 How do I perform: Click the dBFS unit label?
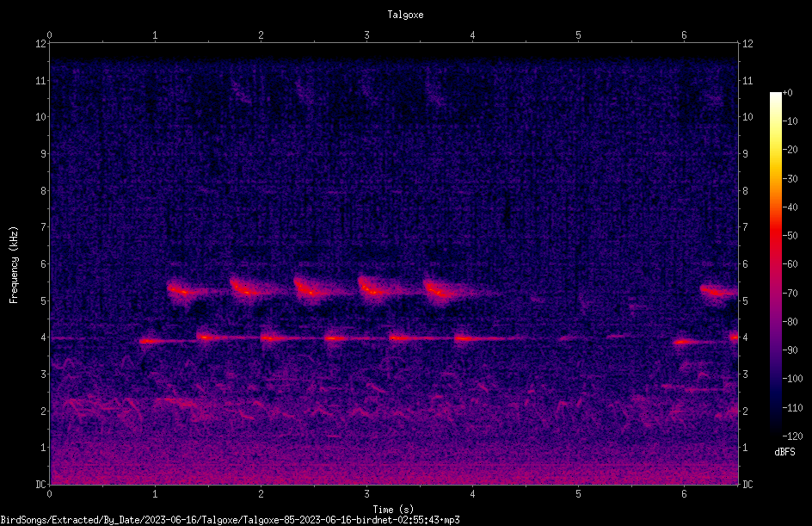click(x=784, y=452)
